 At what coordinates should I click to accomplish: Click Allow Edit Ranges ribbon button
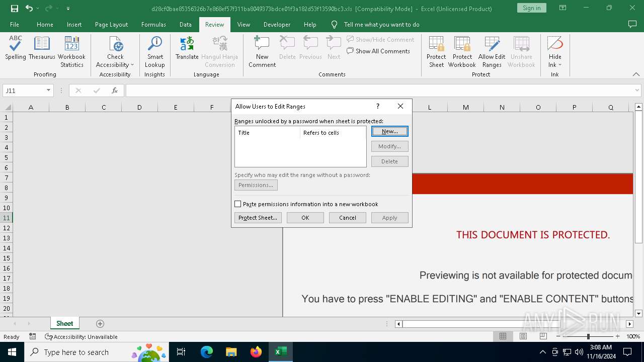click(492, 52)
